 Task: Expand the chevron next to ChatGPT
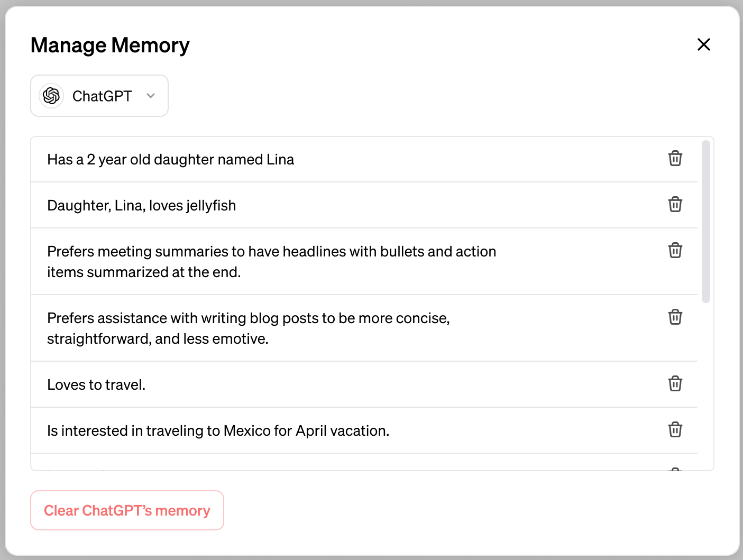pyautogui.click(x=151, y=96)
